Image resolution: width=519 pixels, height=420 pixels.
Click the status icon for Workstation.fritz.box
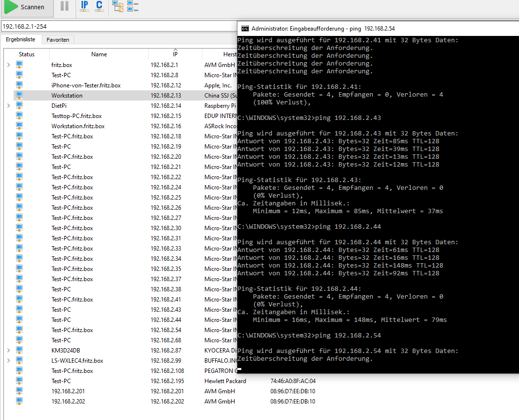pos(19,126)
